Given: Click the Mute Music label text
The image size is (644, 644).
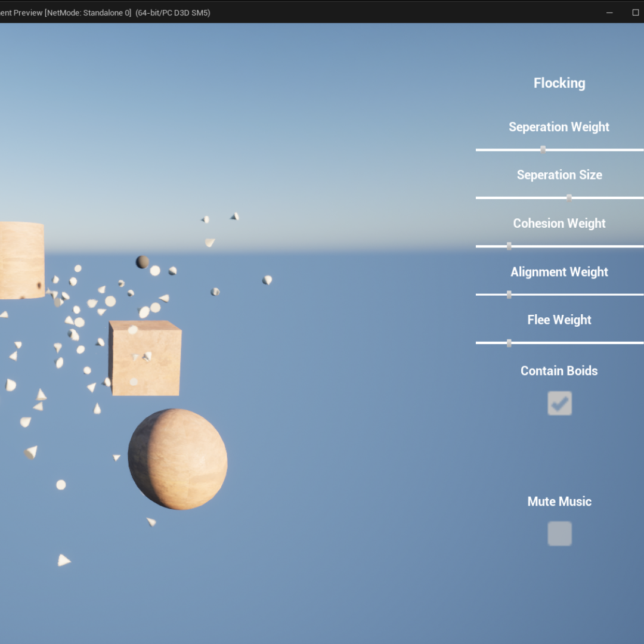Looking at the screenshot, I should coord(559,501).
